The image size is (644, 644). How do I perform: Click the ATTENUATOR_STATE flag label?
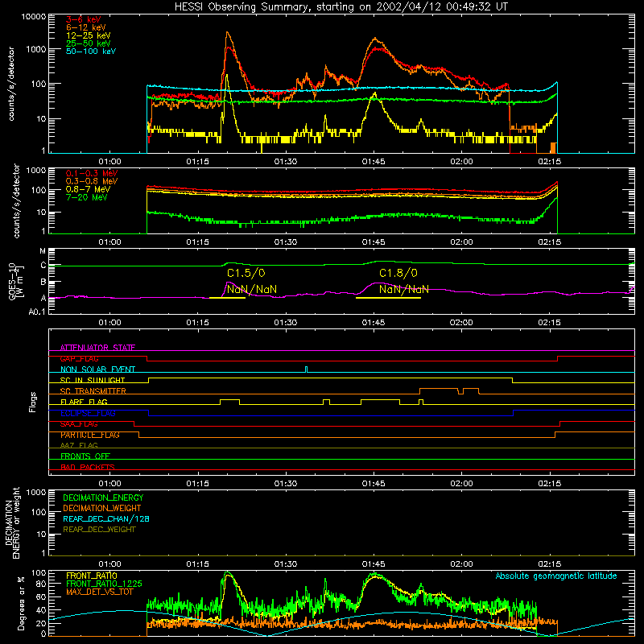[x=97, y=348]
